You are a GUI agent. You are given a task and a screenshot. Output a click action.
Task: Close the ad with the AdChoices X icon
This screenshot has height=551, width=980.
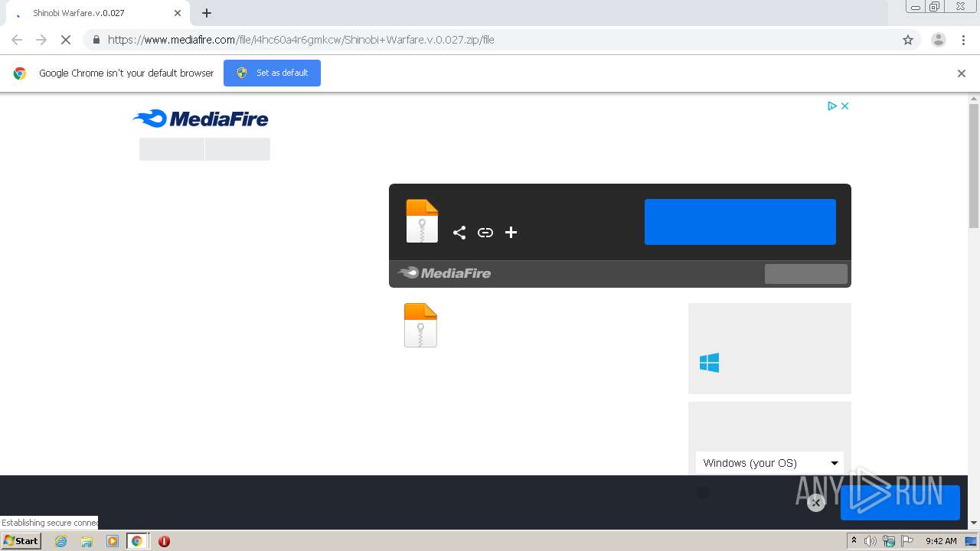tap(845, 106)
